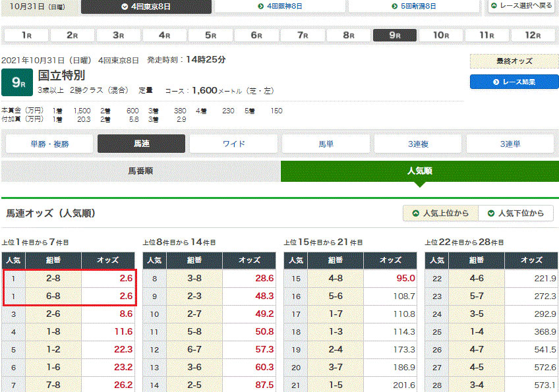Click the レース結果 button
This screenshot has width=559, height=392.
[514, 82]
